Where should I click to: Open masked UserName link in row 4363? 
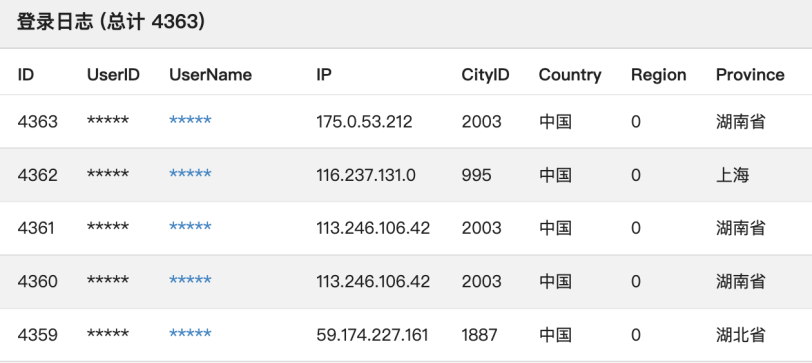click(x=190, y=120)
